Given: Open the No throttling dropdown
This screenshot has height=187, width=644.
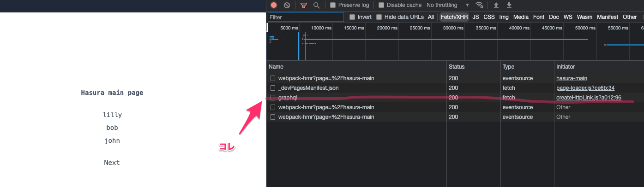Looking at the screenshot, I should pos(447,5).
